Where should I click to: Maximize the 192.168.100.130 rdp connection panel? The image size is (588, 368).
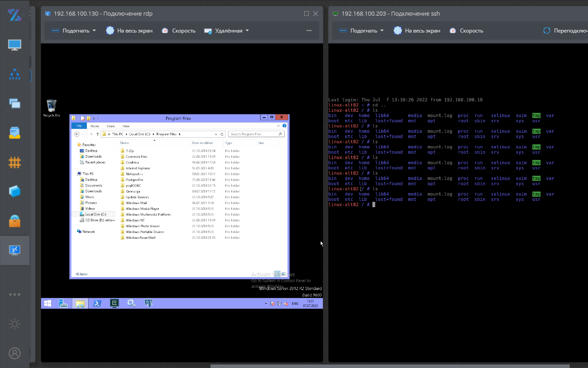(x=306, y=13)
